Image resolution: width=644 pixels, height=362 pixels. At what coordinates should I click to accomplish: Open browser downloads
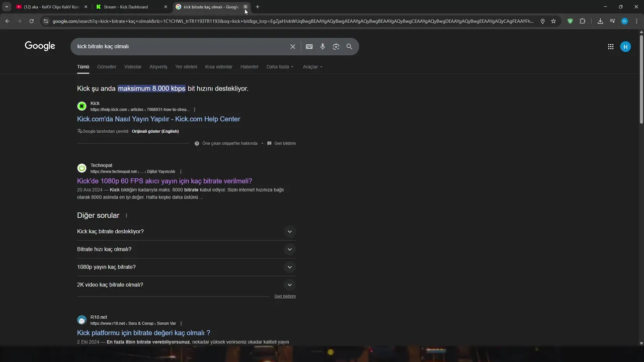[600, 21]
